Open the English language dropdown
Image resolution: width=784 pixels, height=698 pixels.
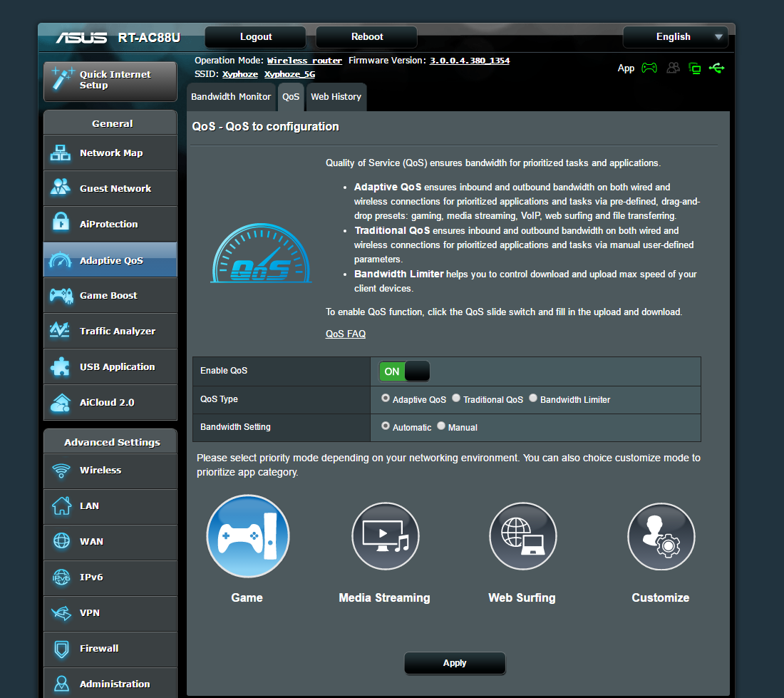[x=676, y=37]
